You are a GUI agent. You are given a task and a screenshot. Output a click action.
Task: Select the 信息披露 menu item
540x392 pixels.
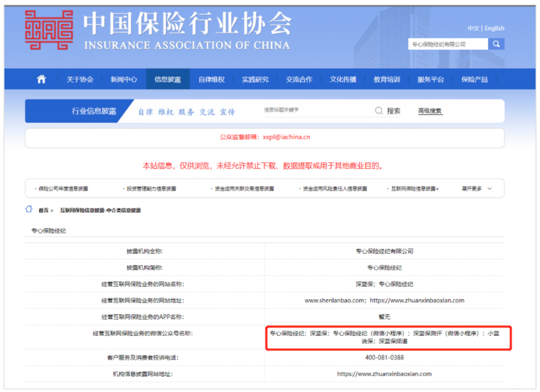[x=167, y=79]
